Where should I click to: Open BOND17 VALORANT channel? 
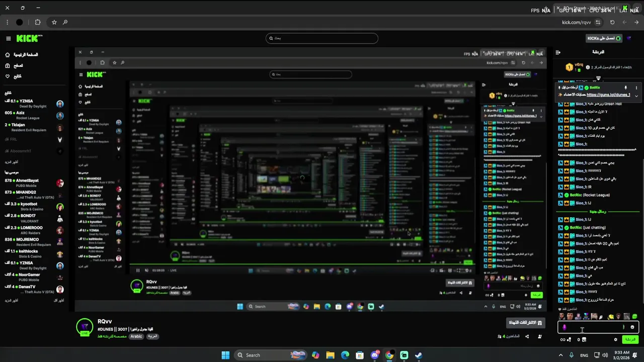(34, 218)
